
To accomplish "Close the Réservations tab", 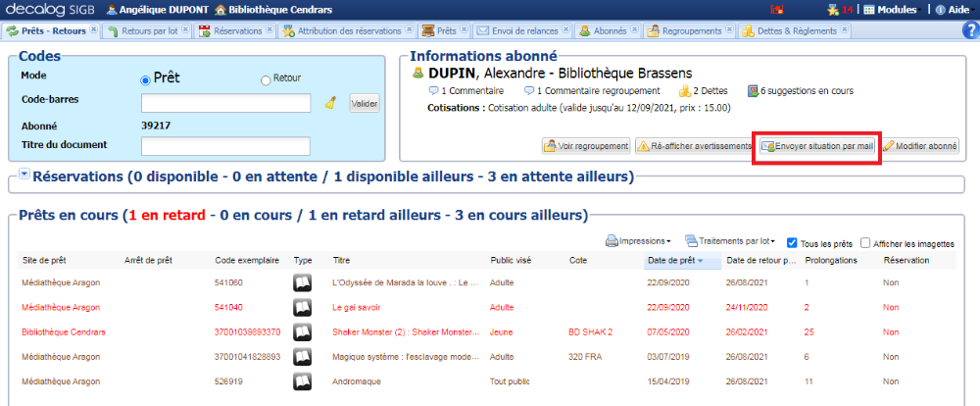I will tap(269, 28).
